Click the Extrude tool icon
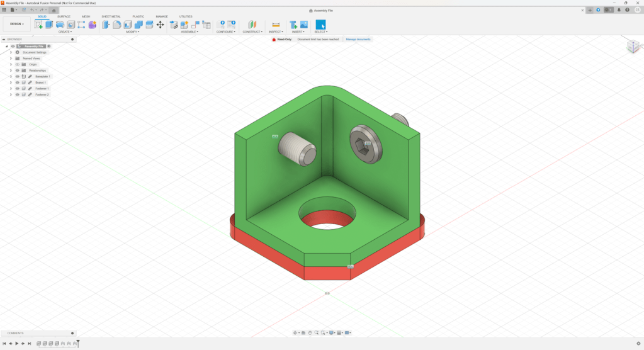Screen dimensions: 644x350 [x=49, y=25]
